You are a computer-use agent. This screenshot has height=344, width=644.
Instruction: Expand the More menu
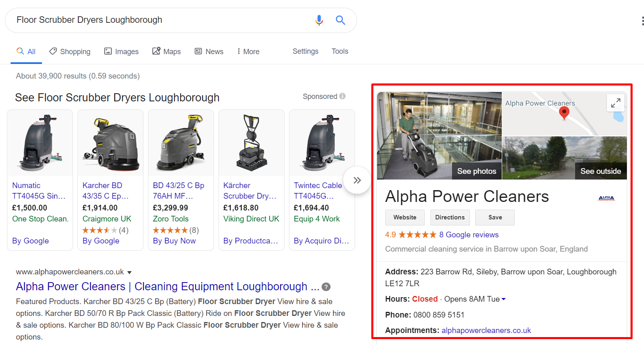pos(248,52)
